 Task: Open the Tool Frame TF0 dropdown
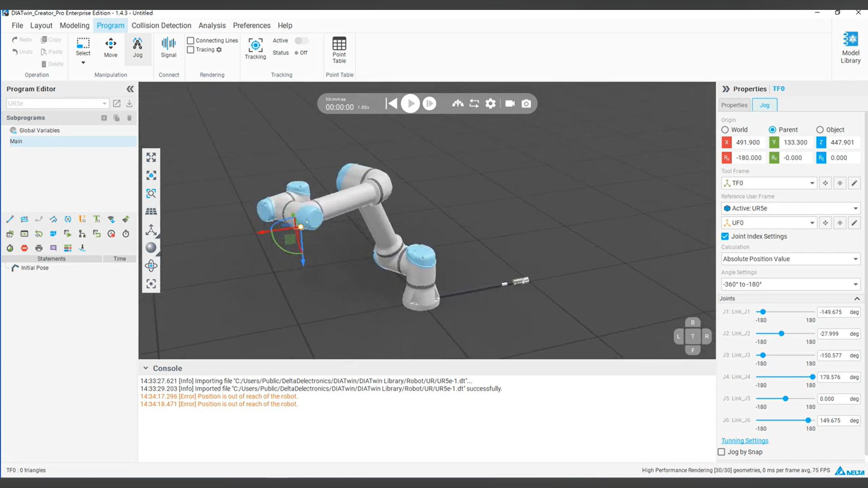tap(769, 183)
